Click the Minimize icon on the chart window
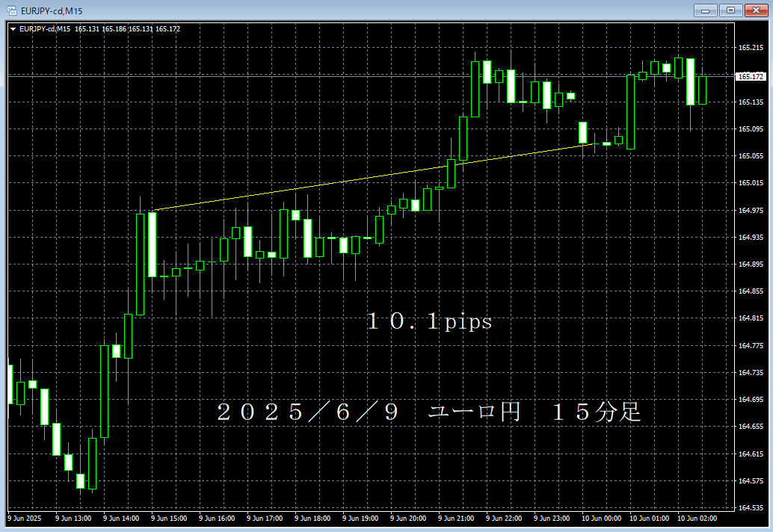 tap(706, 10)
